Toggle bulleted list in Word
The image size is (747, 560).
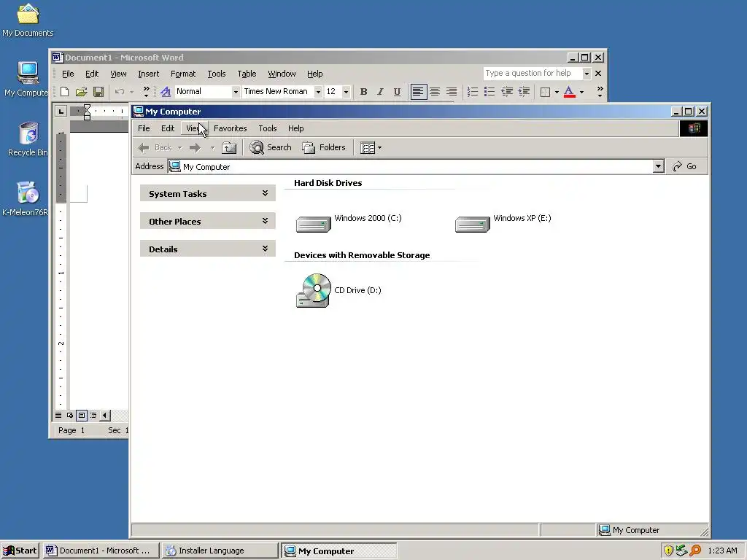[x=489, y=92]
